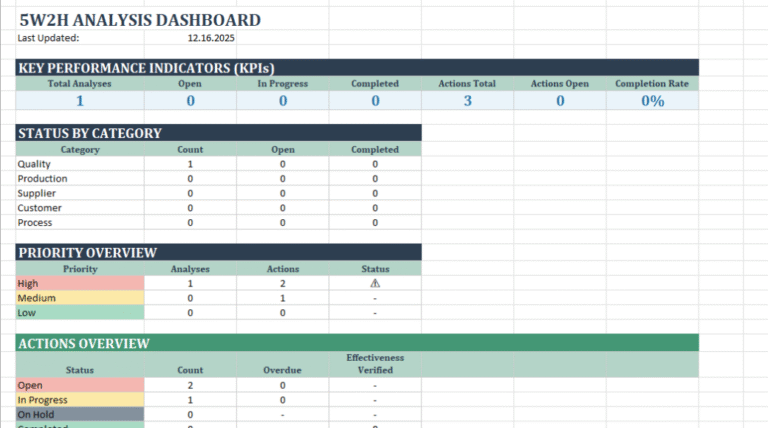
Task: Select the In Progress status cell in Actions Overview
Action: pyautogui.click(x=80, y=400)
